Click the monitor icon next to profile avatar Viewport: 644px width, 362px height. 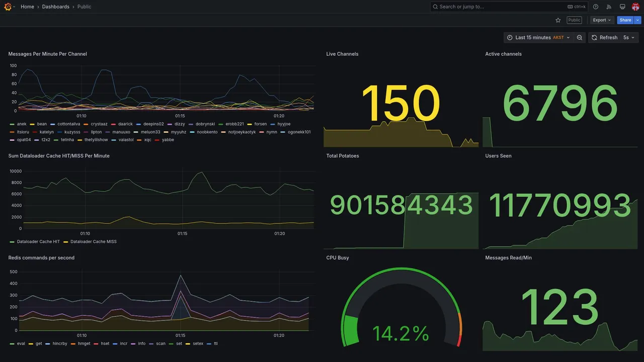(x=622, y=7)
